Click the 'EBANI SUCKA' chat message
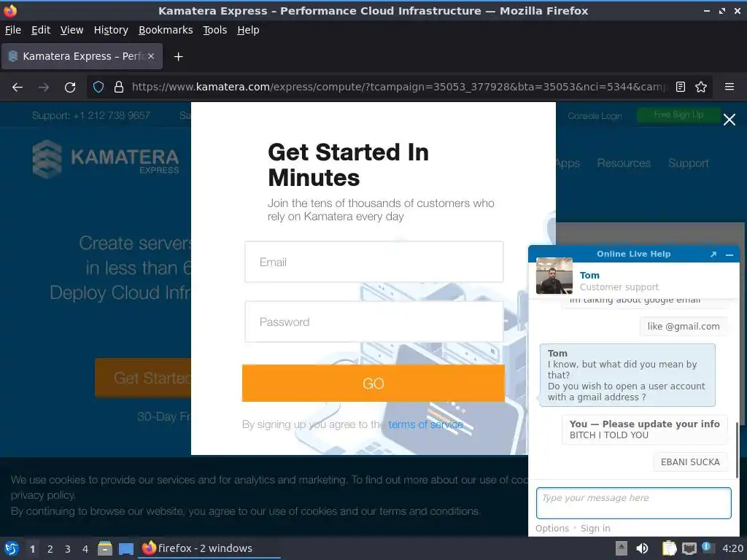 click(x=690, y=462)
